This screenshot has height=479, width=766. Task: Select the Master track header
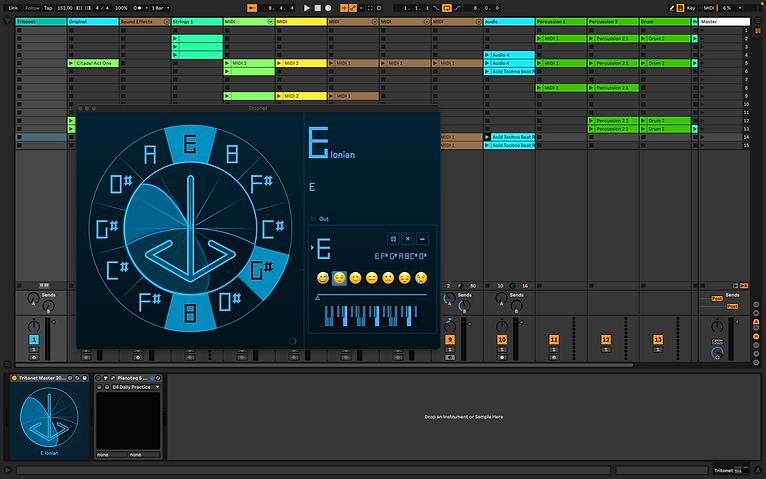[724, 21]
